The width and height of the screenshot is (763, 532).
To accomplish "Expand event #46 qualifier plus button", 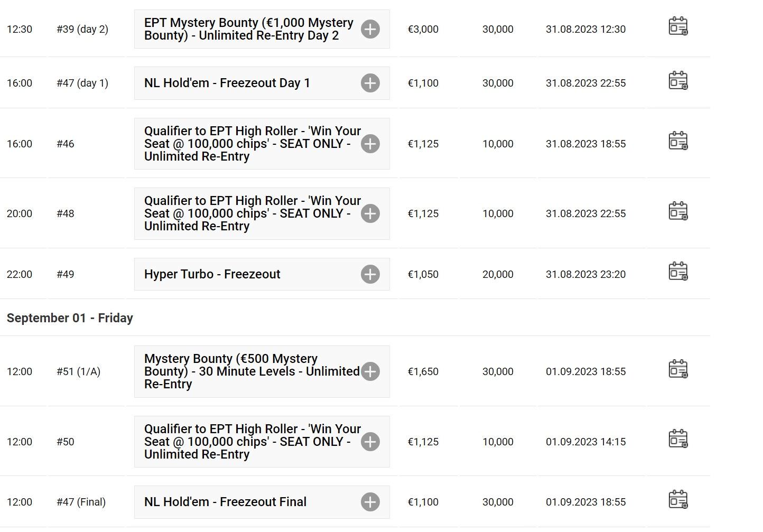I will pos(370,144).
